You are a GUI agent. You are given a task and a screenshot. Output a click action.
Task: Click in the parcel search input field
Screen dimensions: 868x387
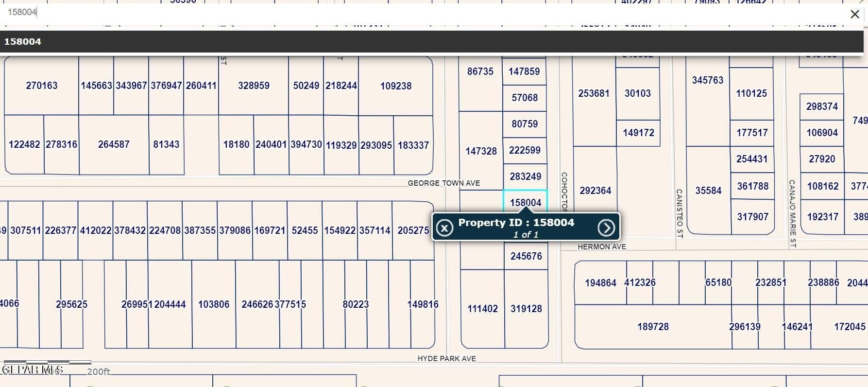point(389,13)
